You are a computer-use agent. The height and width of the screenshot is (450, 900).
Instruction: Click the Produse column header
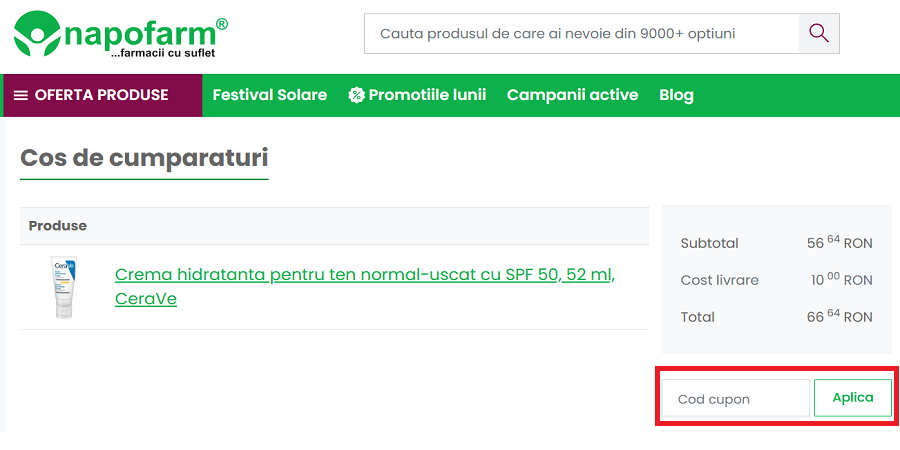click(58, 226)
